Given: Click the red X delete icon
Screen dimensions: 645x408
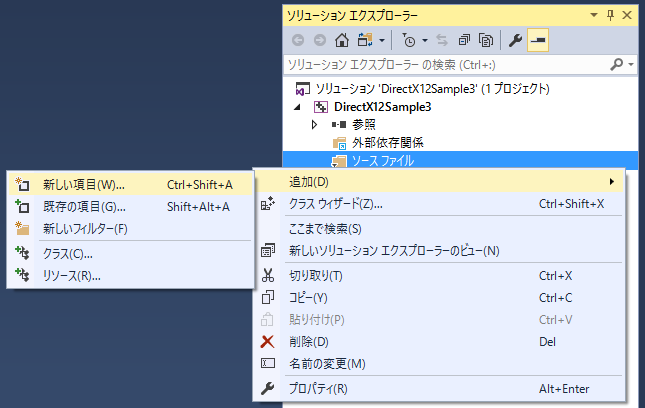Looking at the screenshot, I should pos(268,341).
